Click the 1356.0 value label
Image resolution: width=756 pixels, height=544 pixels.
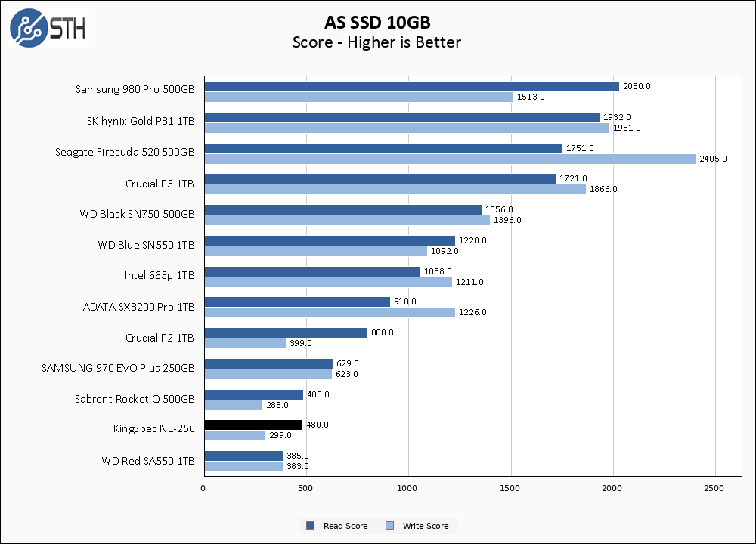[x=499, y=209]
